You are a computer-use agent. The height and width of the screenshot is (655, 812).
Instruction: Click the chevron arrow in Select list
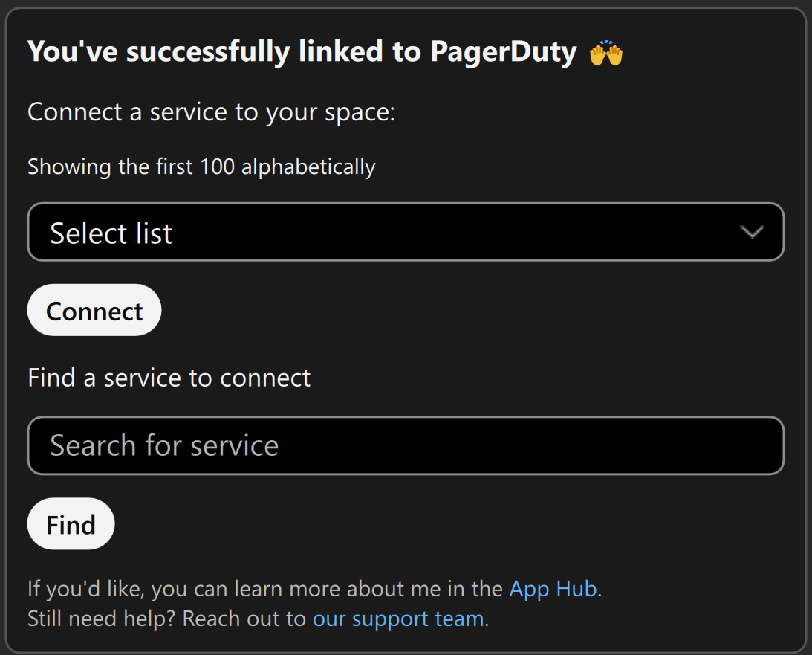pyautogui.click(x=751, y=232)
